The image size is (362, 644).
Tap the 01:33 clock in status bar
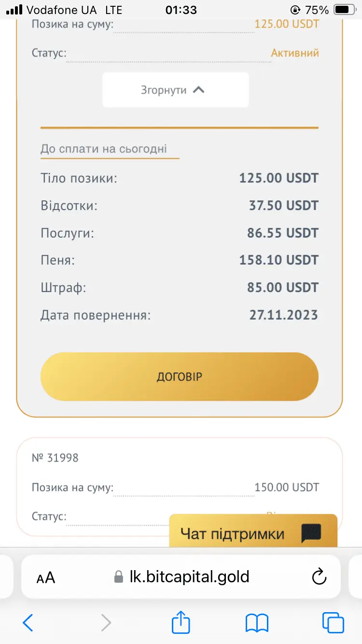[181, 10]
